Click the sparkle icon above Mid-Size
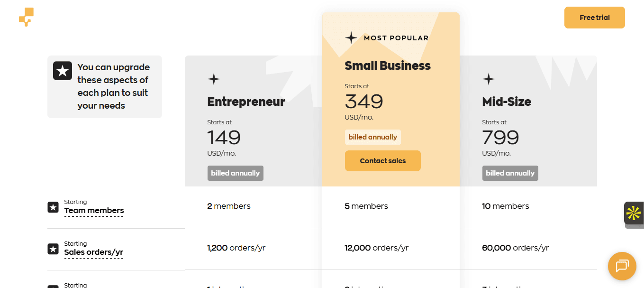Image resolution: width=644 pixels, height=288 pixels. click(x=489, y=79)
